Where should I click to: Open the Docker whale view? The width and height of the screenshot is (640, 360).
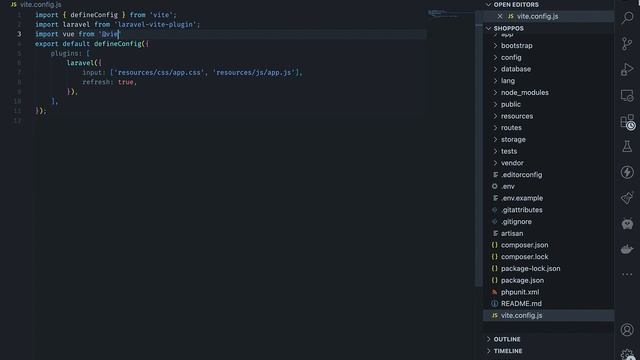click(627, 249)
